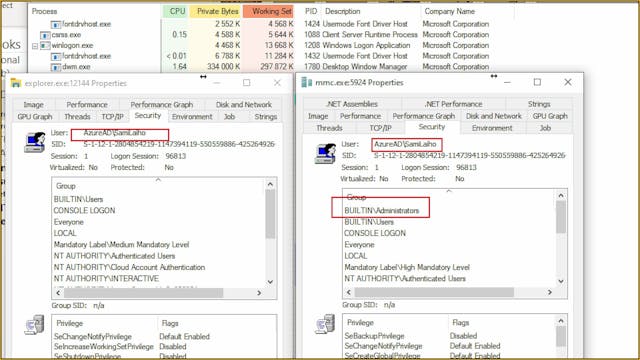The height and width of the screenshot is (360, 640).
Task: Select SeBackupPrivilege in mmc.exe privileges
Action: [x=374, y=336]
